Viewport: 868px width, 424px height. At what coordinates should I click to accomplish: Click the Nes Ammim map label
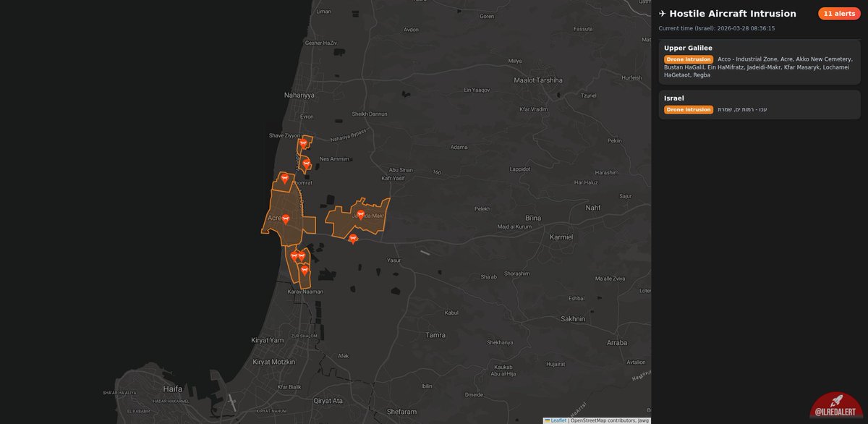point(334,158)
